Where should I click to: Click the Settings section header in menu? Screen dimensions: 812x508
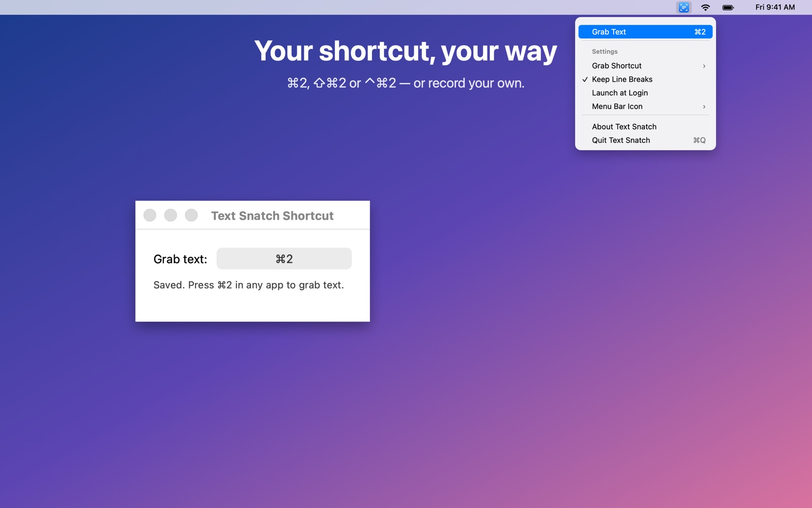(x=604, y=52)
